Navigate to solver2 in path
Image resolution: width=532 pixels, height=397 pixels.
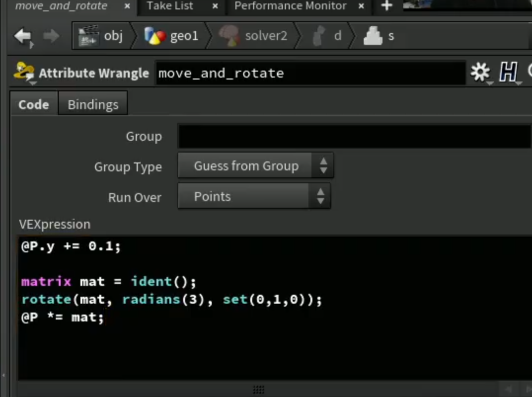pos(253,36)
